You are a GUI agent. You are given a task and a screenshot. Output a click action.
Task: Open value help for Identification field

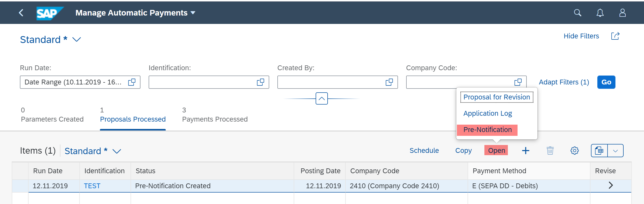tap(261, 82)
